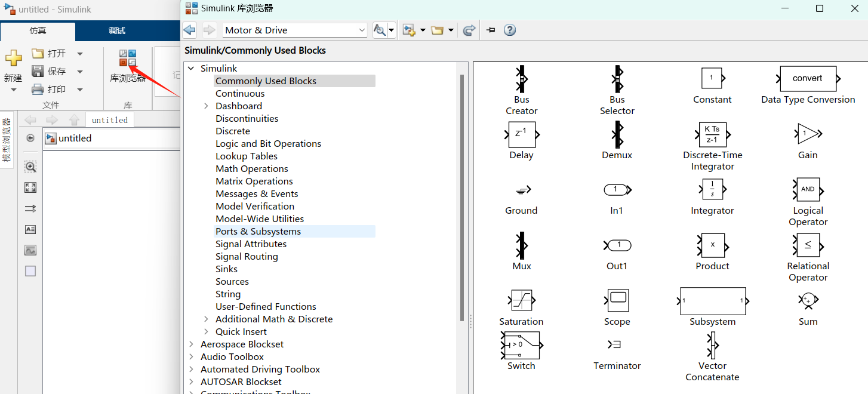Select the Logical Operator AND block
The height and width of the screenshot is (394, 868).
point(808,189)
